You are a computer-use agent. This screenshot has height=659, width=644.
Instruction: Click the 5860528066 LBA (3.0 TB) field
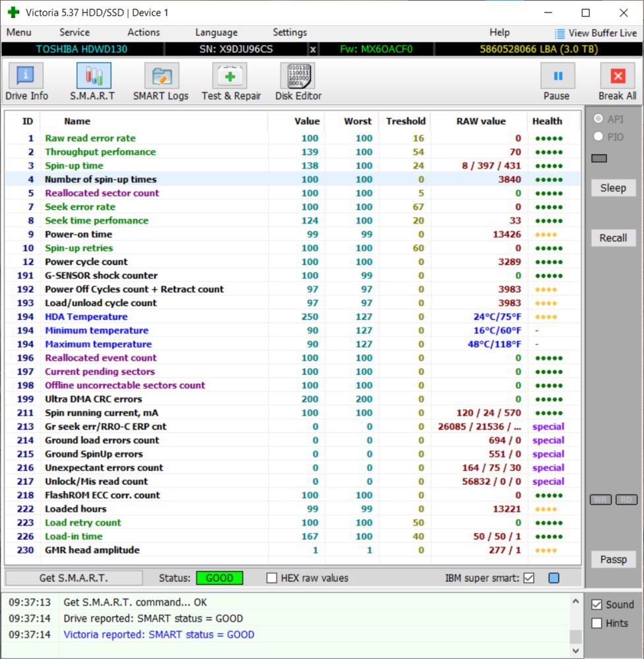click(x=538, y=49)
